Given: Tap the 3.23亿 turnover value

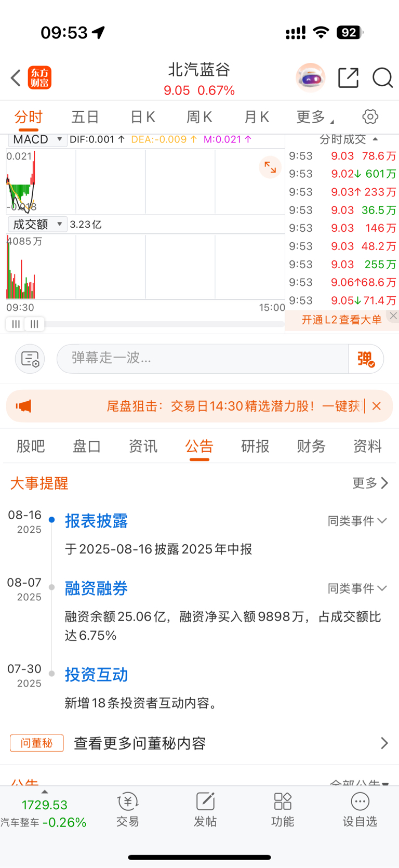Looking at the screenshot, I should 86,225.
